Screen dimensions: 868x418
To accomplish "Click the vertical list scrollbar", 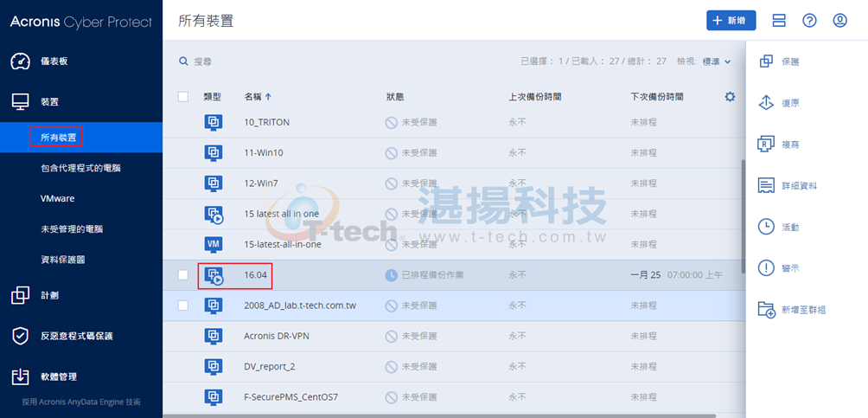I will point(743,216).
